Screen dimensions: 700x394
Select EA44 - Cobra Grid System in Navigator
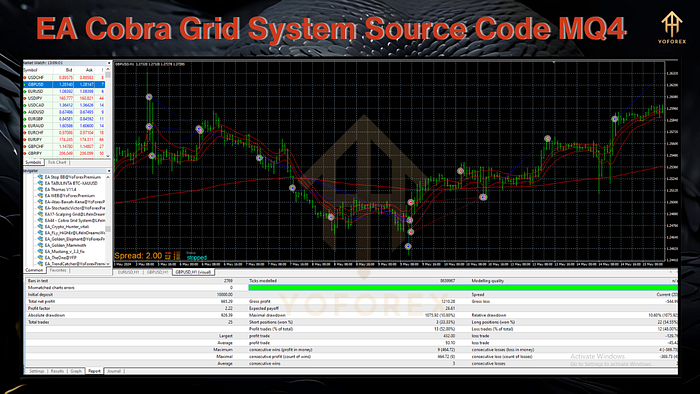click(75, 220)
